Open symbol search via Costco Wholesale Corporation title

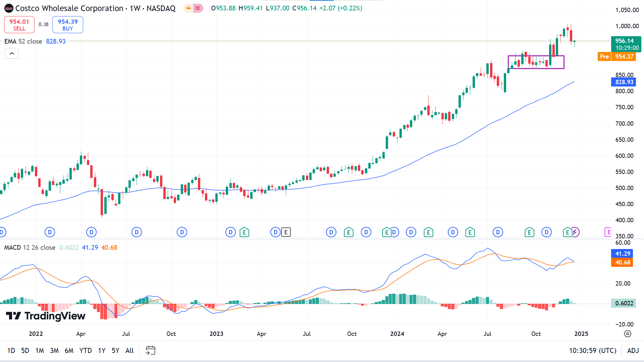point(69,8)
